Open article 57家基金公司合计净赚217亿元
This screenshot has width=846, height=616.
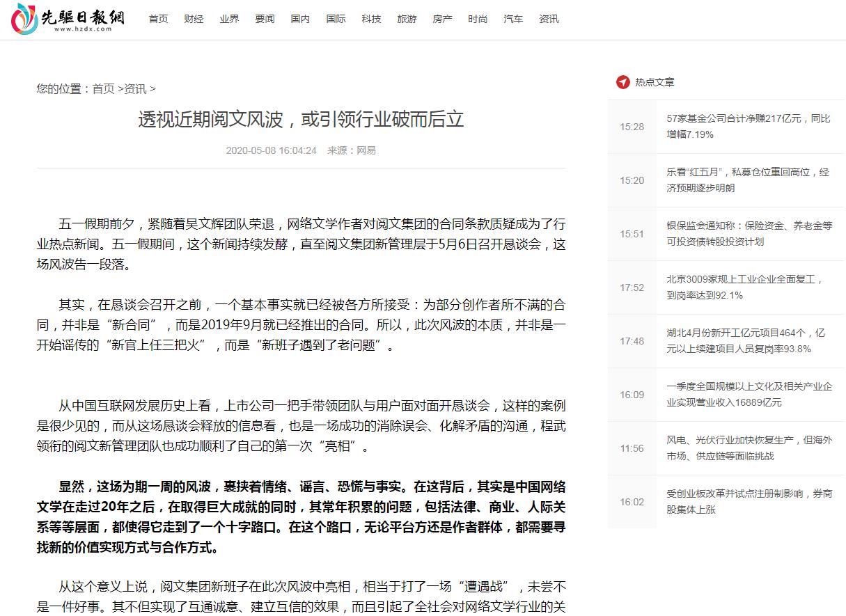[x=749, y=127]
